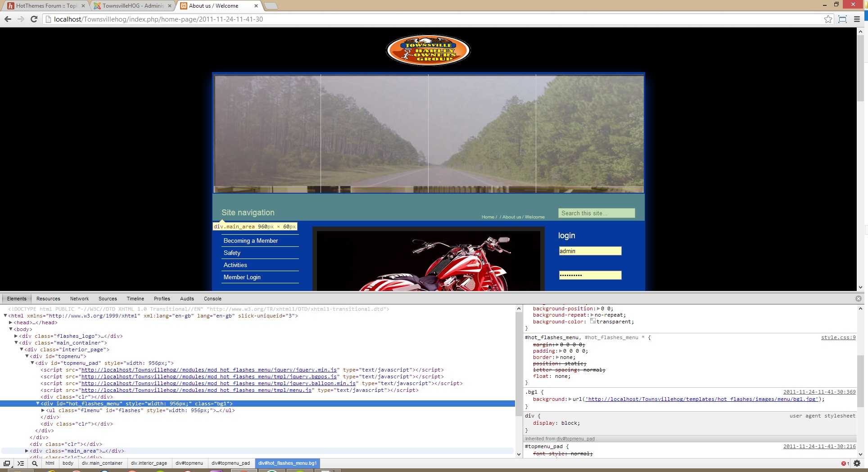Open DevTools settings gear
868x472 pixels.
pos(857,463)
